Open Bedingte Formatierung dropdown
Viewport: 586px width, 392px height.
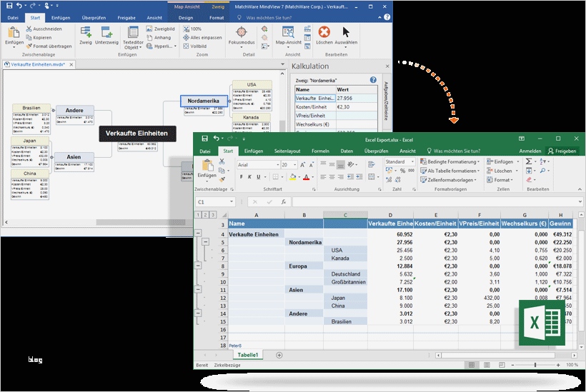(450, 161)
